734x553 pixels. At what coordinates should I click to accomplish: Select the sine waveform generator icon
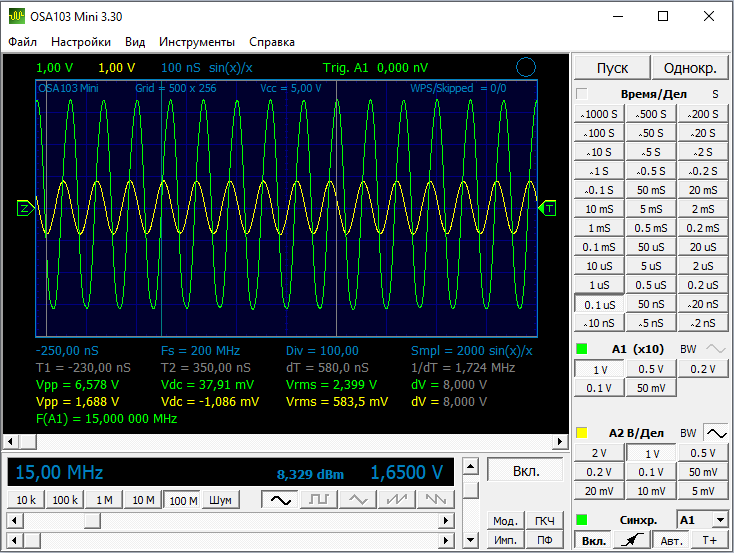click(279, 499)
